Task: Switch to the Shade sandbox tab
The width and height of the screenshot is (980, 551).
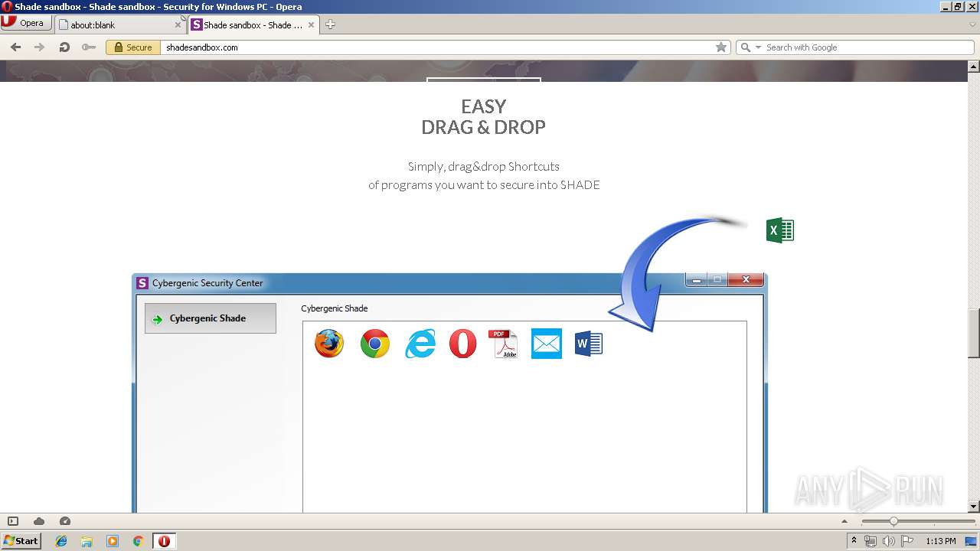Action: (253, 24)
